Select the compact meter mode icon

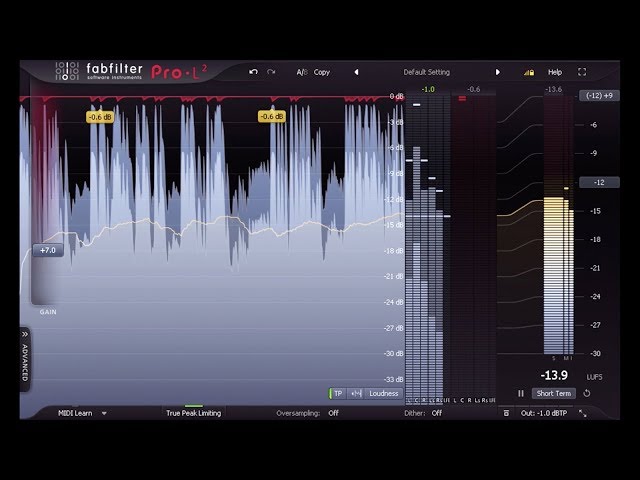click(356, 393)
